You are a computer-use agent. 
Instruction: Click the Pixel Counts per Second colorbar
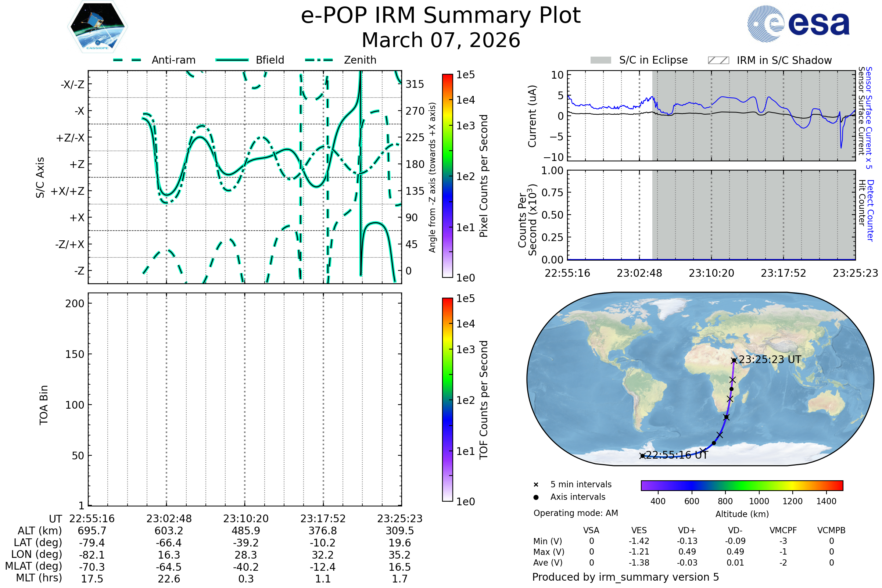447,176
